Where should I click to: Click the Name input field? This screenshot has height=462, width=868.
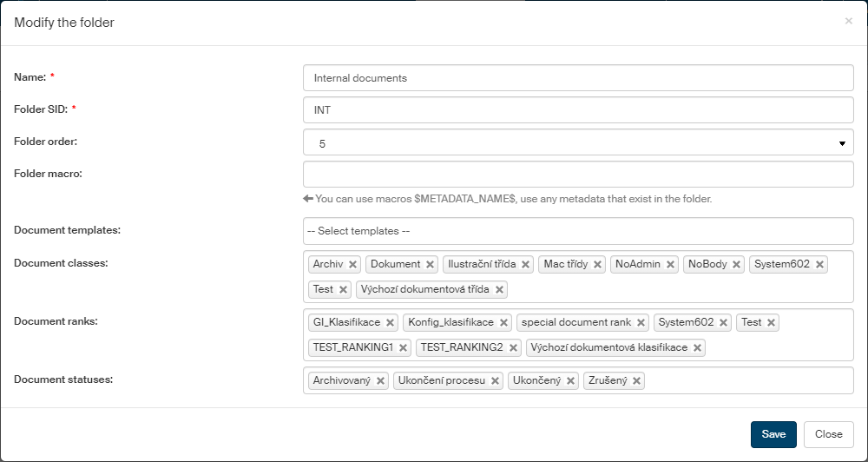(x=578, y=78)
